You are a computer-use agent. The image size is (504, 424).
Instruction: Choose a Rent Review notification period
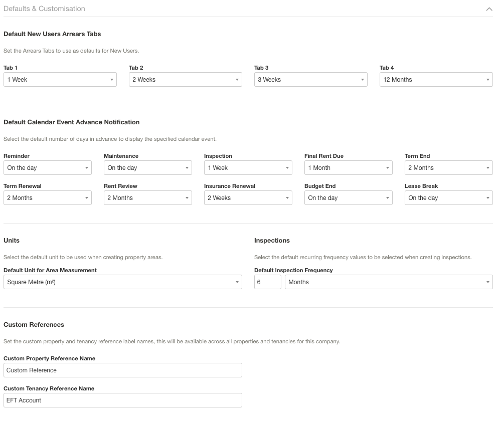pyautogui.click(x=147, y=198)
